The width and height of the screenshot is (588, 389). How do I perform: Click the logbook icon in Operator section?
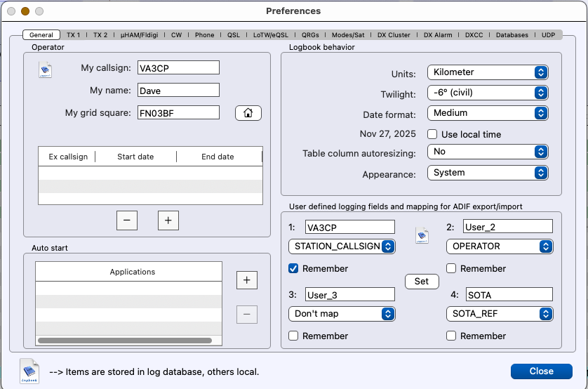45,70
